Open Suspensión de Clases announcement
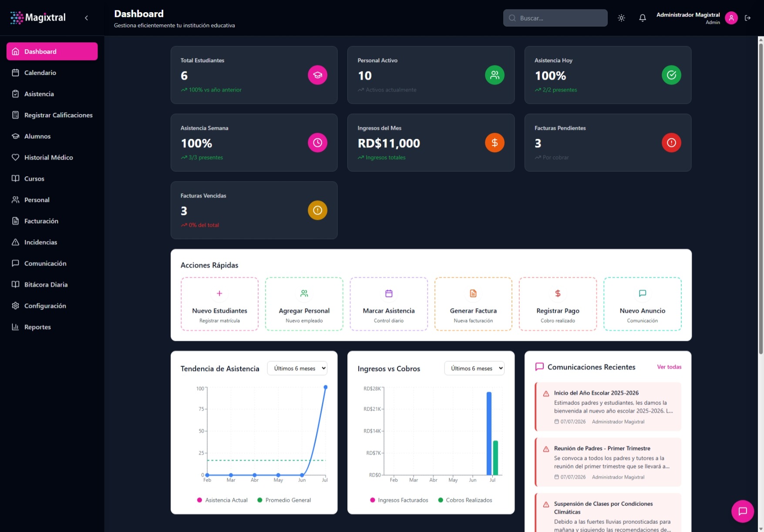 click(x=608, y=513)
